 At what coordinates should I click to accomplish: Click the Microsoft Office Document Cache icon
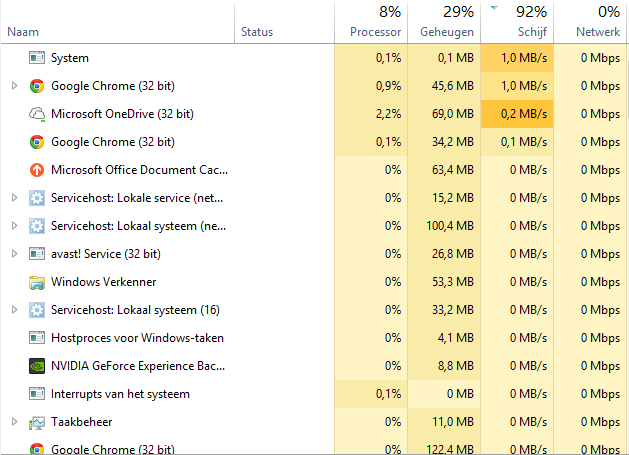(37, 170)
